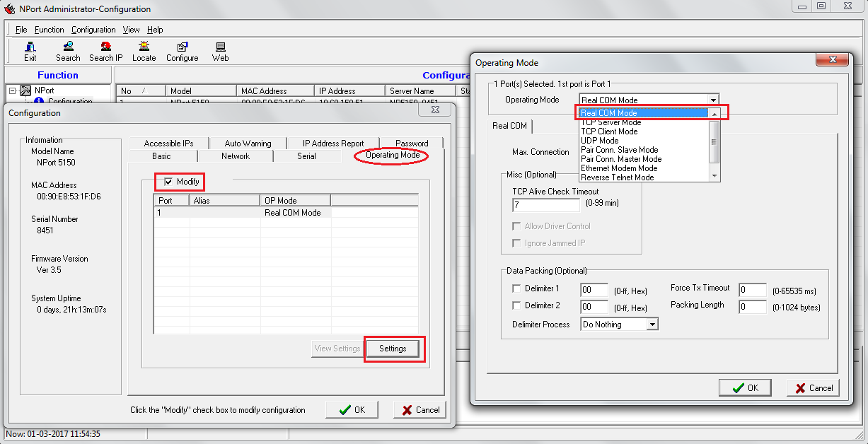Switch to the Auto Warning tab
868x444 pixels.
(x=248, y=144)
